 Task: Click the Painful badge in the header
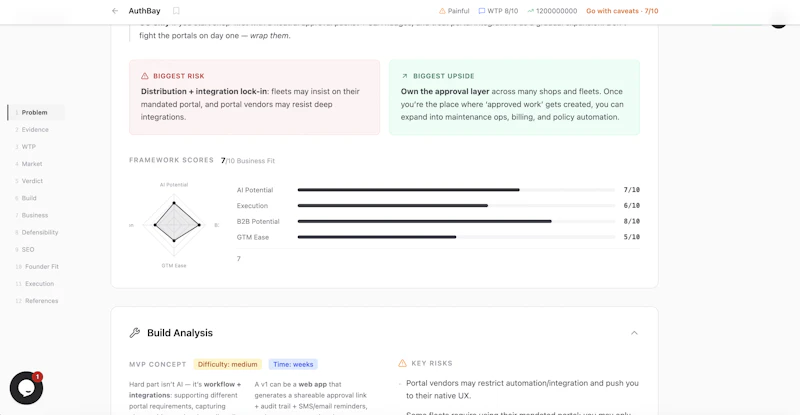pos(454,11)
